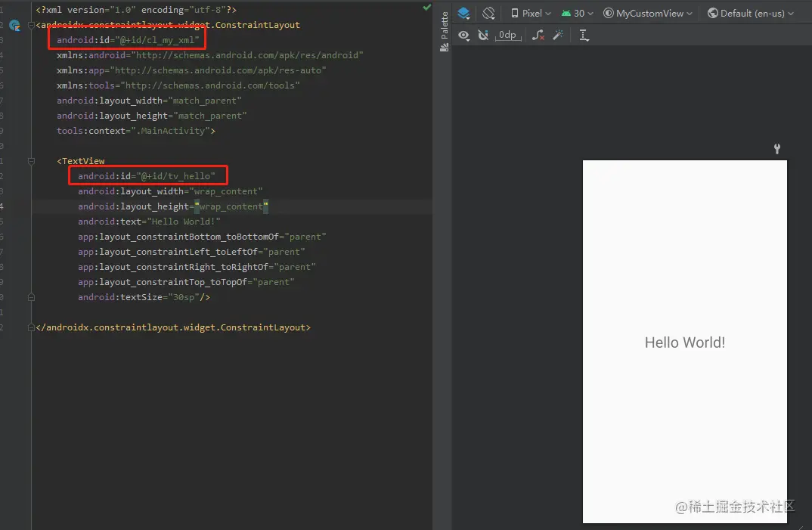The width and height of the screenshot is (812, 530).
Task: Click fold marker at closing ConstraintLayout tag
Action: pyautogui.click(x=31, y=327)
